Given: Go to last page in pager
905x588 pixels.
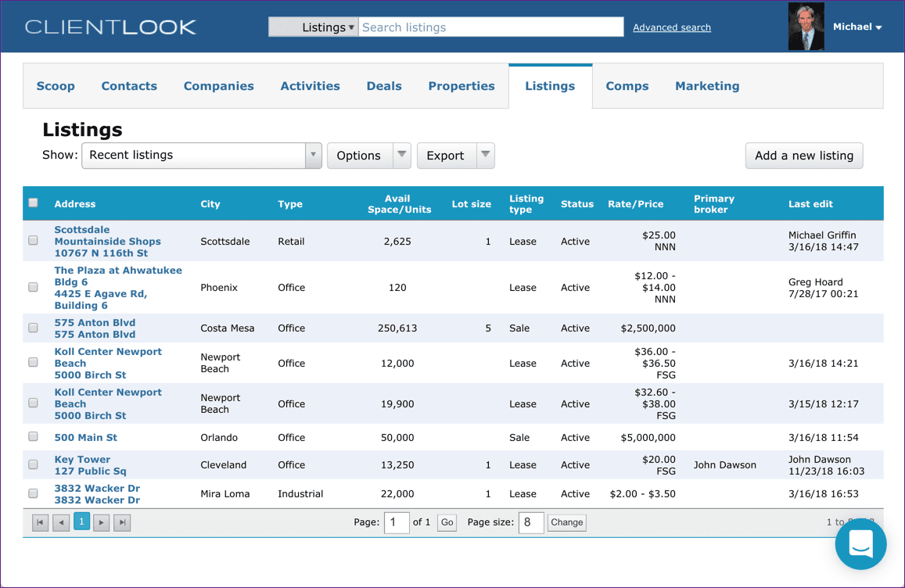Looking at the screenshot, I should [122, 523].
